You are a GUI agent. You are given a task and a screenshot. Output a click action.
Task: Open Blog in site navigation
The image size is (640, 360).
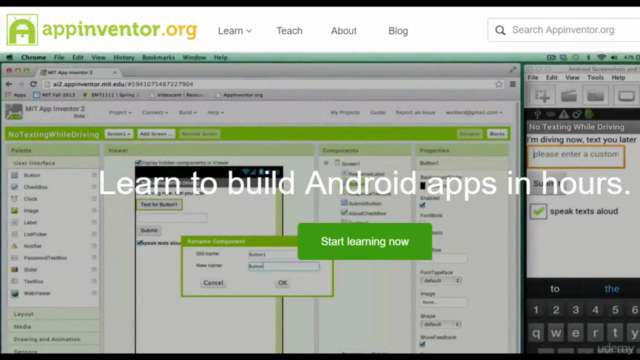coord(398,31)
